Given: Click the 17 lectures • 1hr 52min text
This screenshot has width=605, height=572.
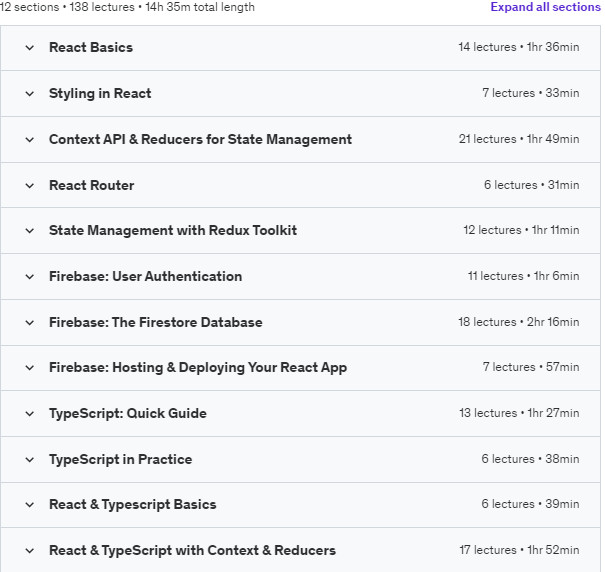Looking at the screenshot, I should point(519,550).
